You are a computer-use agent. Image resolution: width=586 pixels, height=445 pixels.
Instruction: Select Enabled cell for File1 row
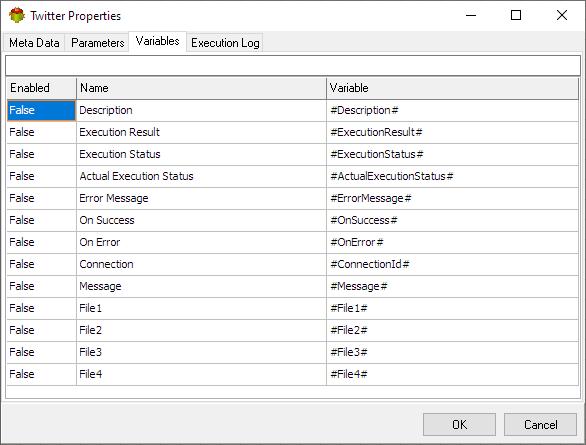pyautogui.click(x=41, y=309)
